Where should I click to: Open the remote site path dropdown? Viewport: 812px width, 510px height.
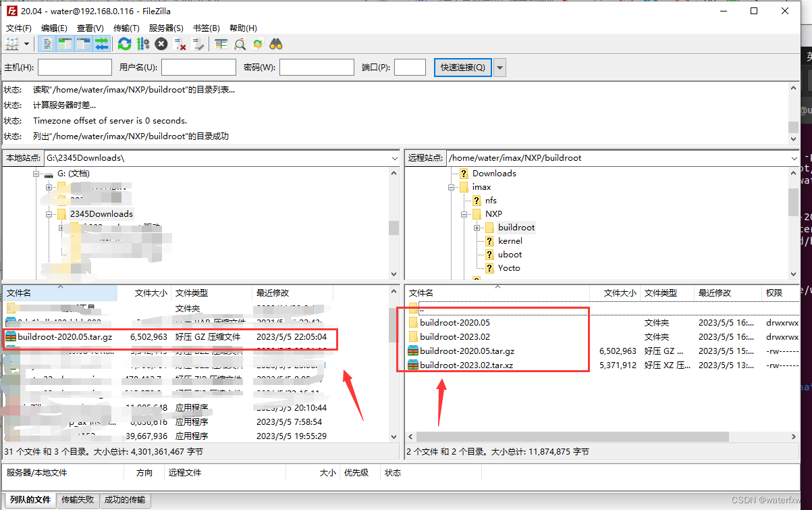pyautogui.click(x=794, y=157)
